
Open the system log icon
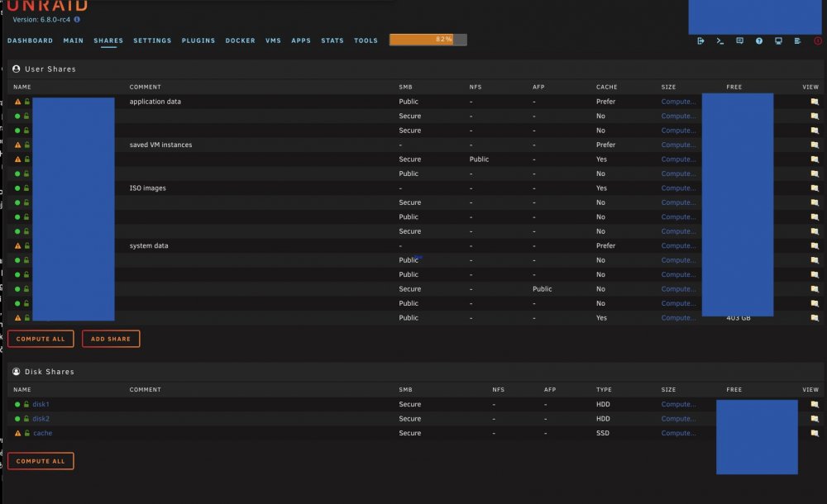pyautogui.click(x=797, y=40)
